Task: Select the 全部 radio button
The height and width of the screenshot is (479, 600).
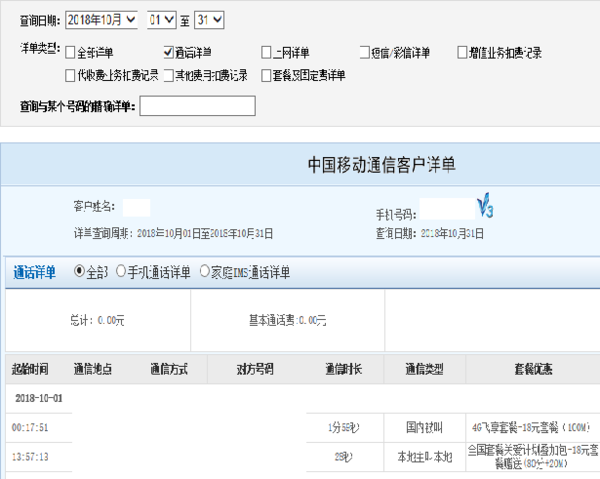Action: coord(79,271)
